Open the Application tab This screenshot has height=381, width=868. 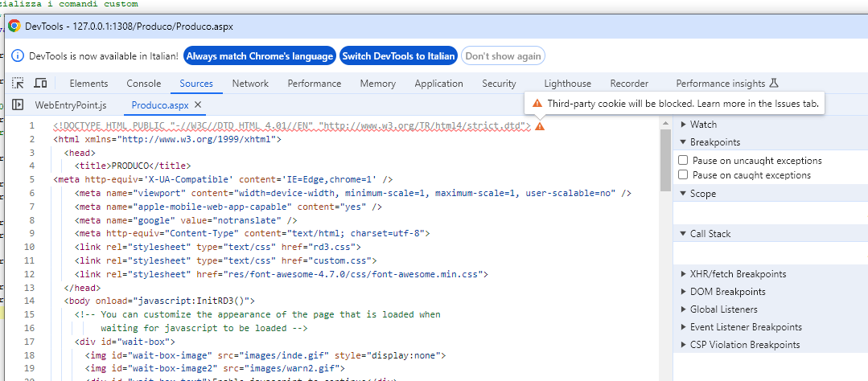pos(439,84)
